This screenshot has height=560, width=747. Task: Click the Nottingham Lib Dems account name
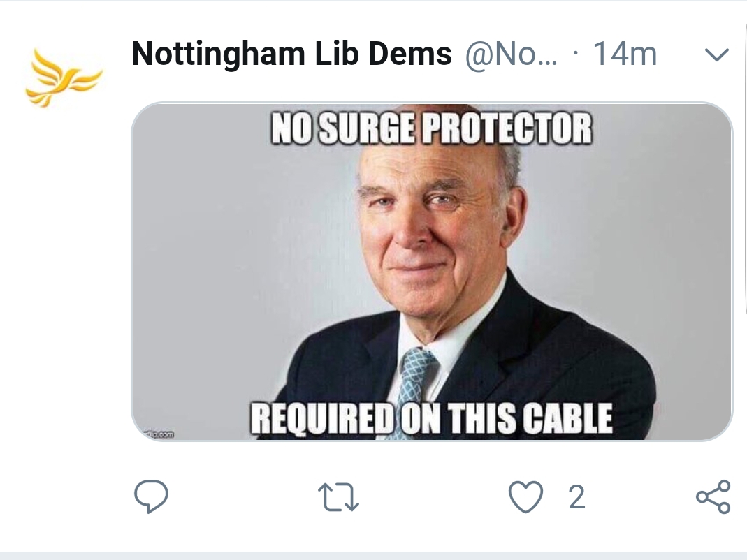291,53
